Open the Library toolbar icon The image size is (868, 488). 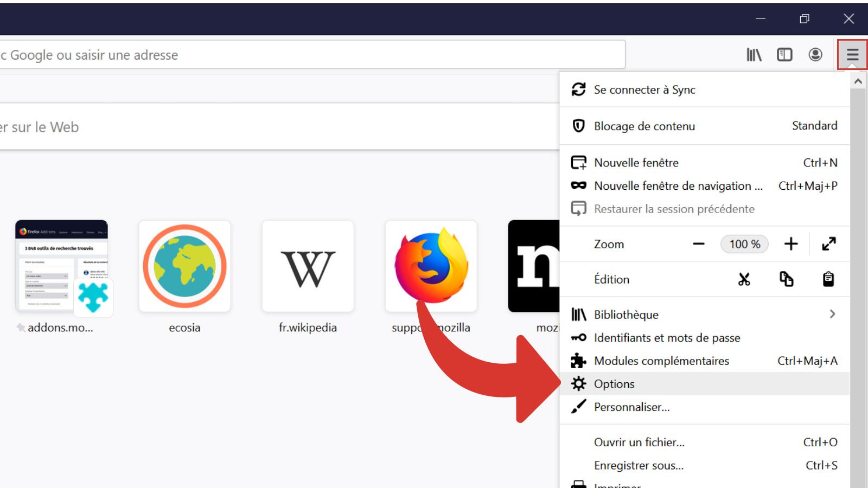point(754,54)
